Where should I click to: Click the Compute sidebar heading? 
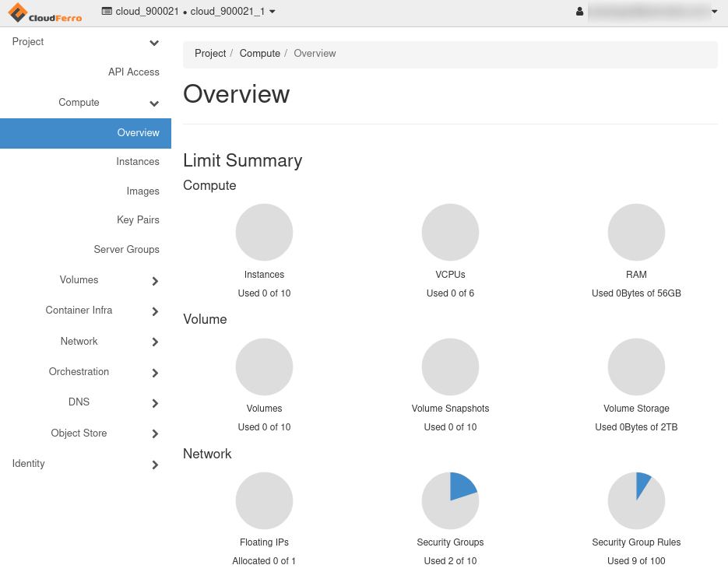[x=79, y=103]
